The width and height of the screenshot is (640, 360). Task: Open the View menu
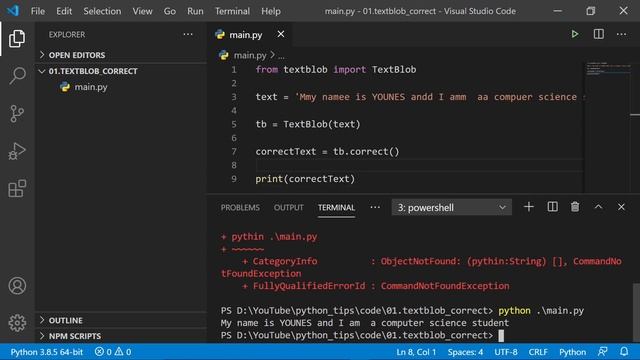tap(142, 11)
